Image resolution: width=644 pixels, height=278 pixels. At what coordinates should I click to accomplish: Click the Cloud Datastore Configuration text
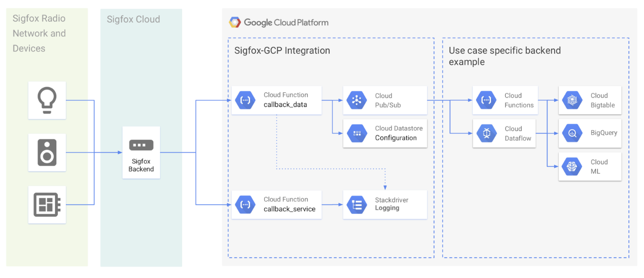tap(399, 133)
